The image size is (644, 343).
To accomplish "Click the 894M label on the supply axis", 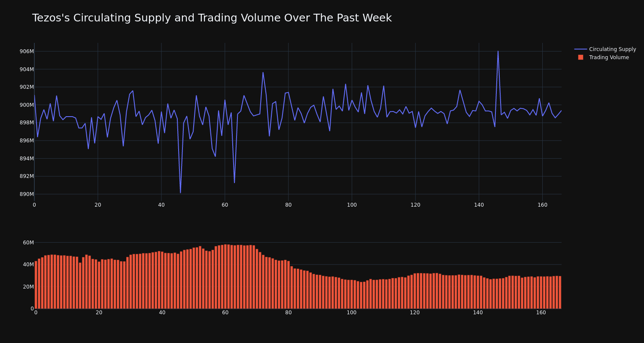I will 27,159.
